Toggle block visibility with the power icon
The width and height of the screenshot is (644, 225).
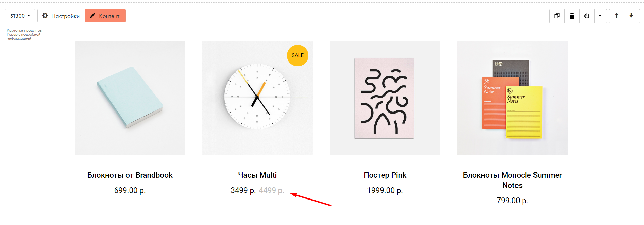pos(587,16)
